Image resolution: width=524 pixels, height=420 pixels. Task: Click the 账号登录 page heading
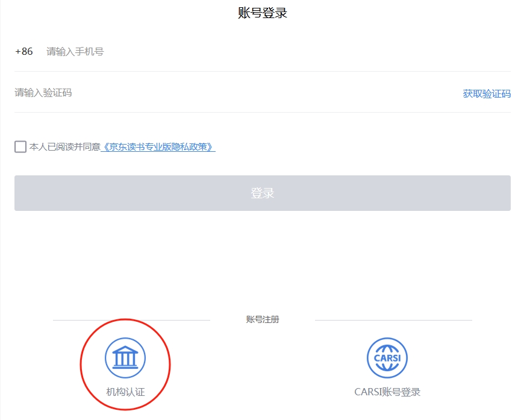coord(263,13)
